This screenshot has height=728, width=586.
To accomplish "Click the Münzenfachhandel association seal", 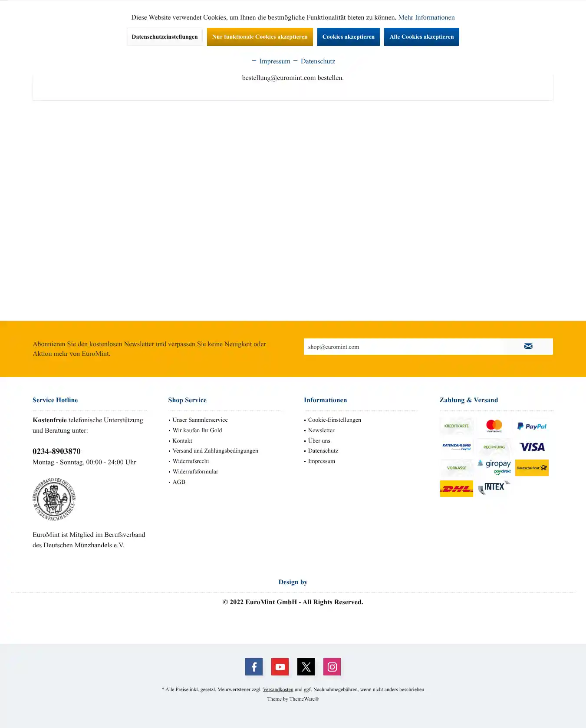I will tap(54, 499).
